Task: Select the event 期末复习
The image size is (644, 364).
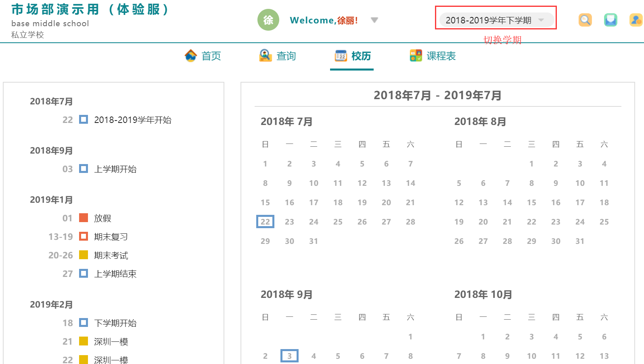Action: 111,237
